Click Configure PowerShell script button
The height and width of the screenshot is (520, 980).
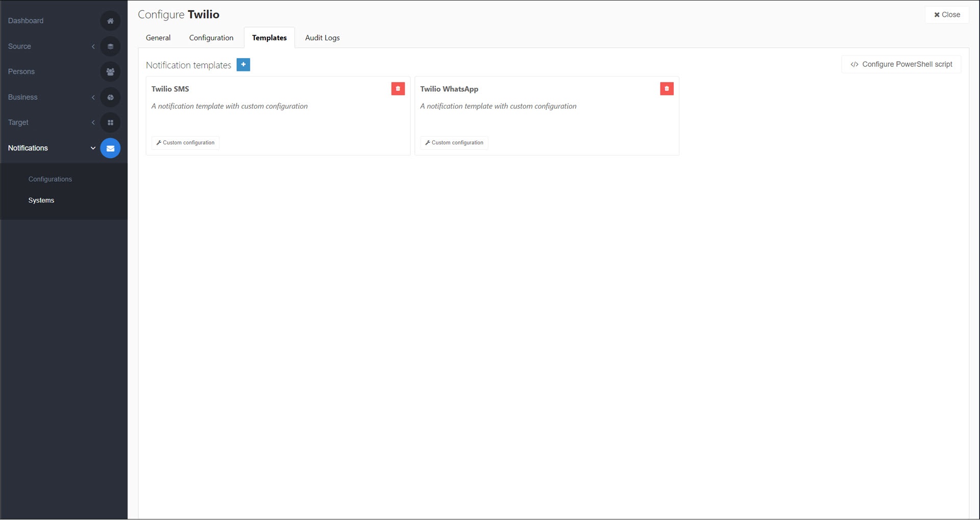901,64
